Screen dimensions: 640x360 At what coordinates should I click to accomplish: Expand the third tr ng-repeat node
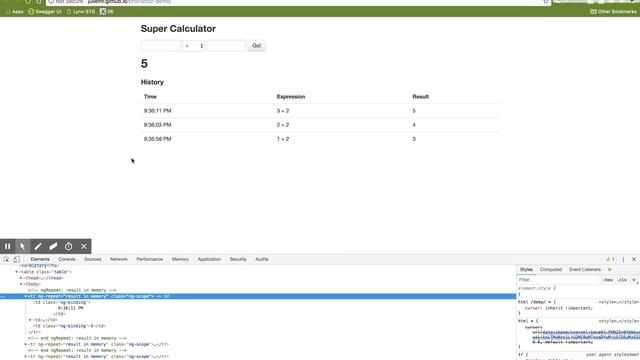(x=26, y=356)
